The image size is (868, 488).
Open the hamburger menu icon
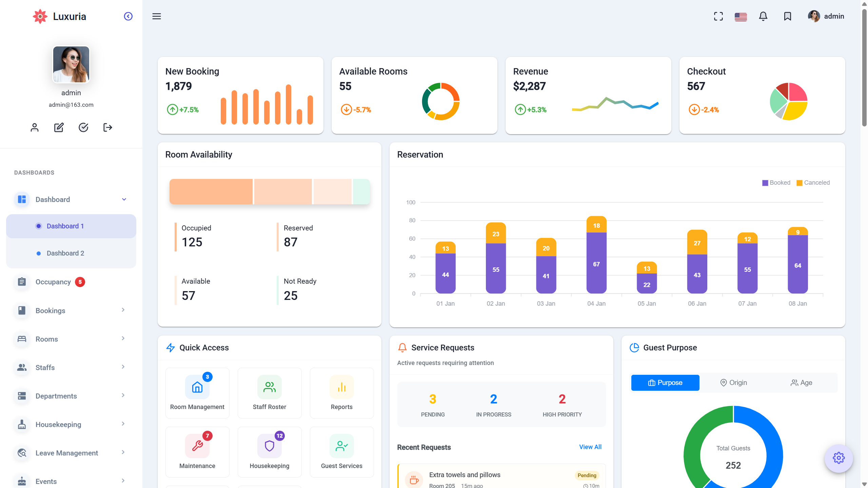coord(157,16)
